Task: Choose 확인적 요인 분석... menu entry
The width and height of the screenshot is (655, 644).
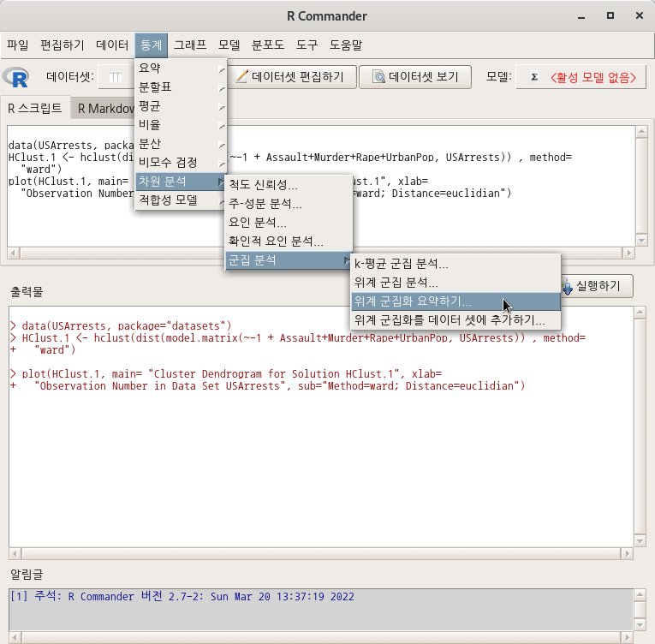Action: tap(289, 241)
